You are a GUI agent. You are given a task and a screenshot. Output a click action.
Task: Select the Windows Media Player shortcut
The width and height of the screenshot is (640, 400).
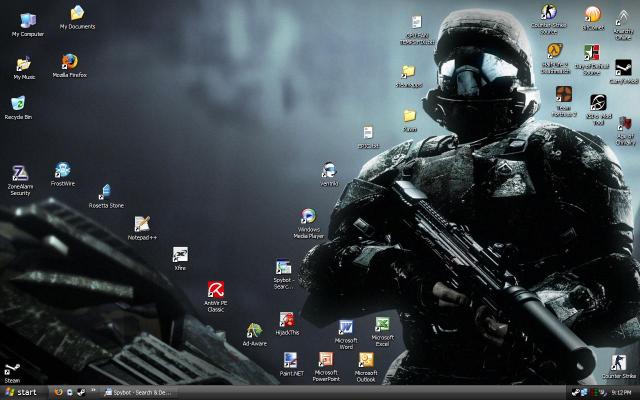tap(308, 218)
